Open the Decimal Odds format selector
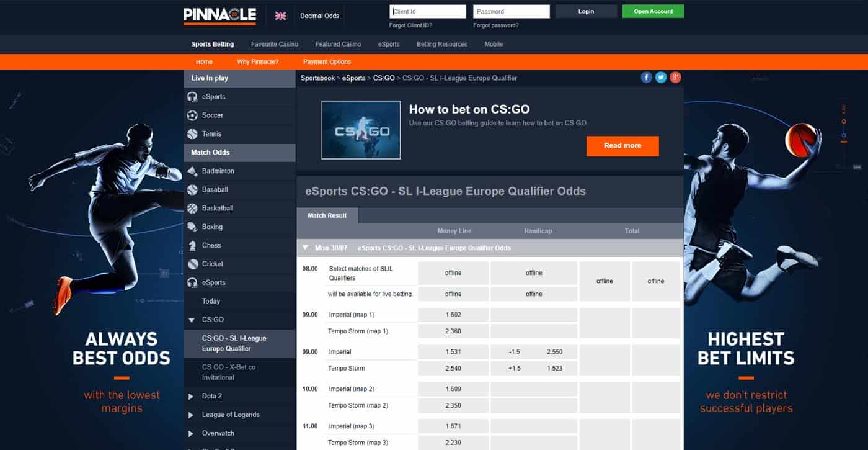The image size is (868, 450). (319, 16)
